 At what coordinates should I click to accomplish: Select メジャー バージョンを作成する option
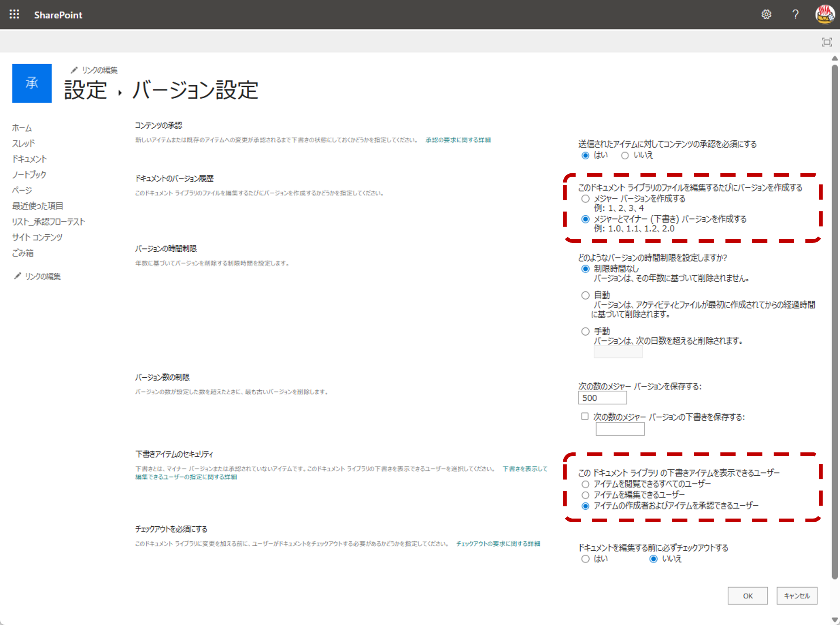(x=585, y=199)
